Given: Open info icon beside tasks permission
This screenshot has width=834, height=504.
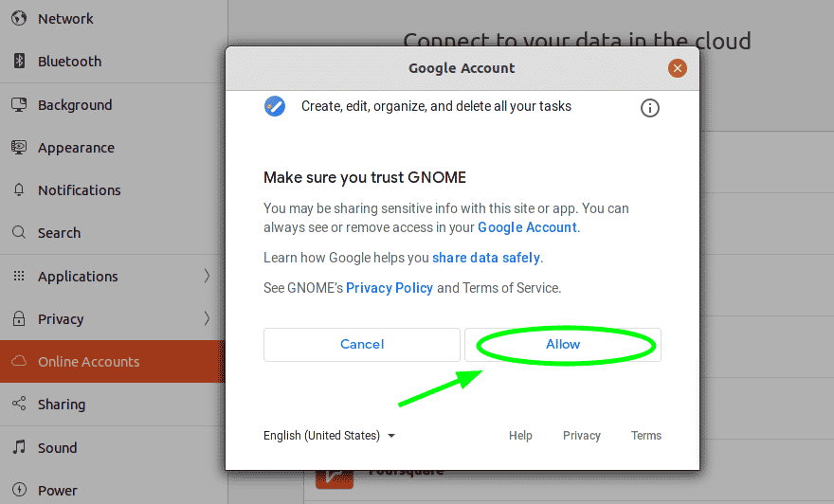Looking at the screenshot, I should (650, 108).
